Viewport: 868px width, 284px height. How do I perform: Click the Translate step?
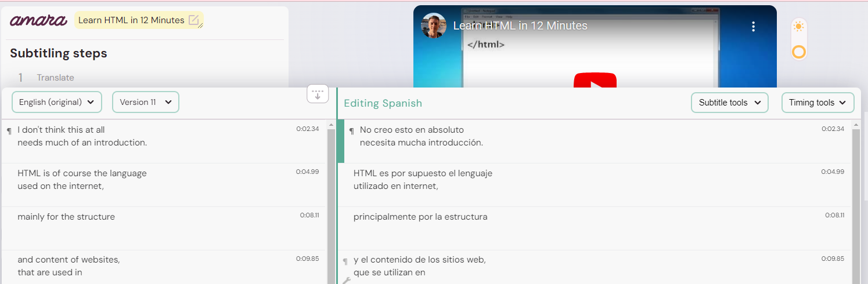(55, 78)
